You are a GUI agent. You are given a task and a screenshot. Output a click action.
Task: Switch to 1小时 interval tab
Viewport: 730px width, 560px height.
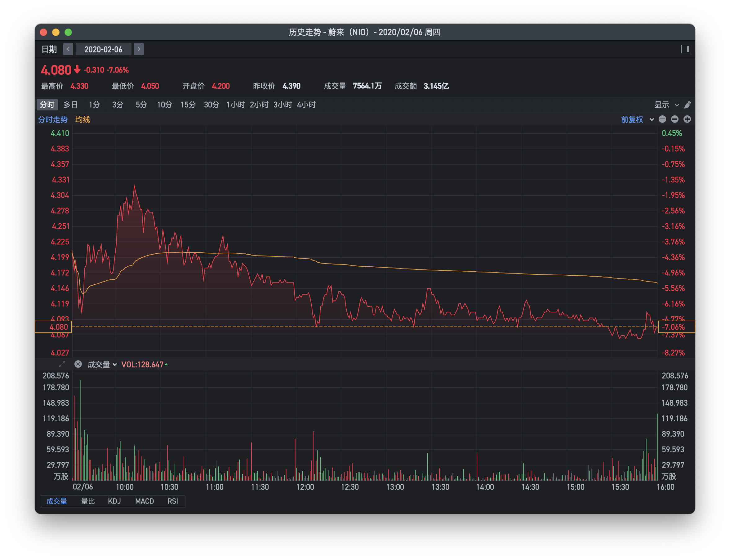(236, 105)
